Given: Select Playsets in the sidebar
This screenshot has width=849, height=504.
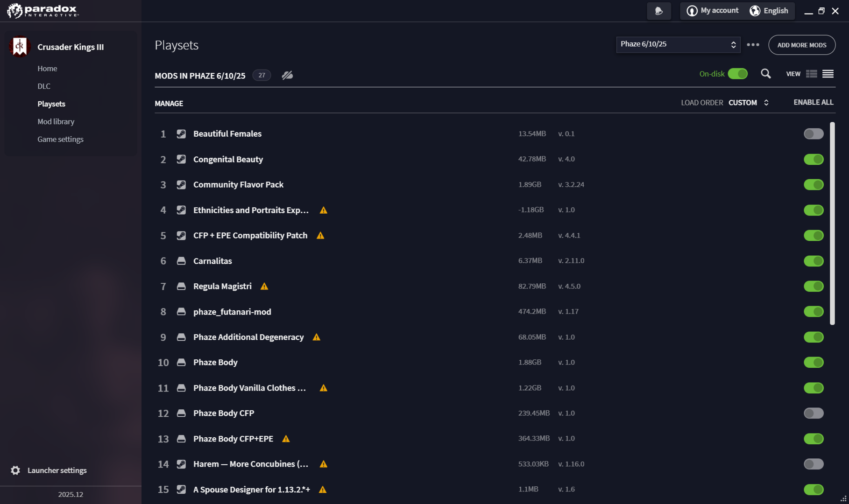Looking at the screenshot, I should pos(51,104).
